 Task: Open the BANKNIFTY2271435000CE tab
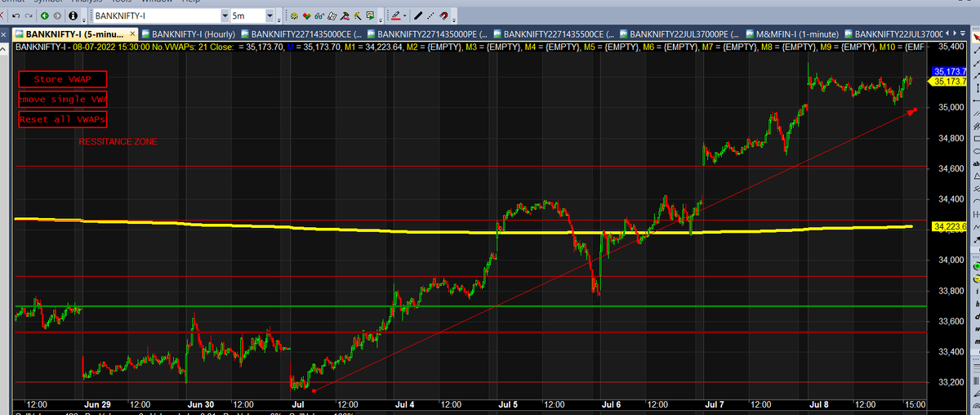click(303, 34)
